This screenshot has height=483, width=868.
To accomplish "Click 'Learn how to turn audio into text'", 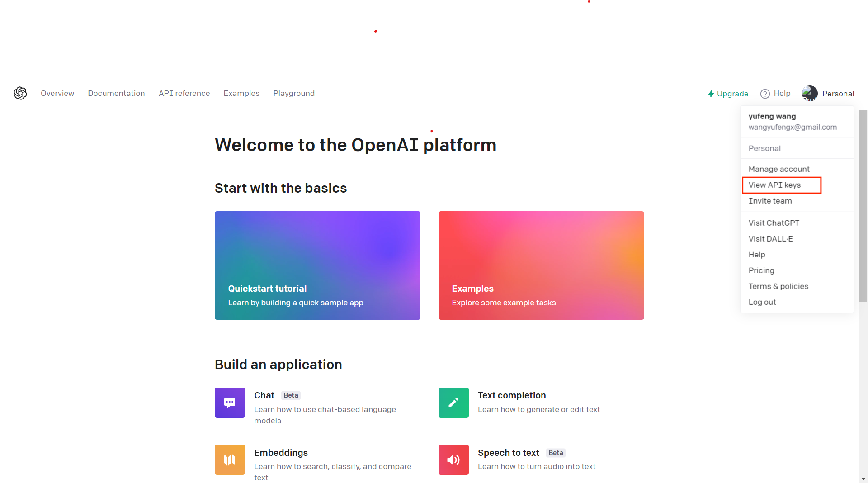I will (537, 466).
